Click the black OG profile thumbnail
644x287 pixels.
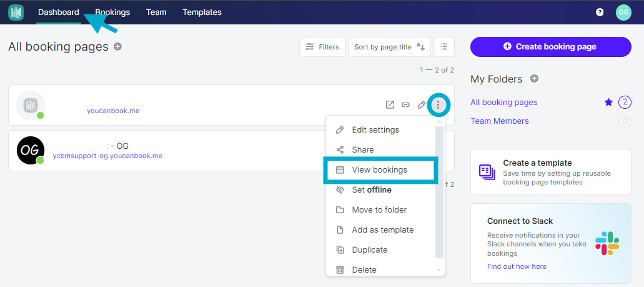31,150
